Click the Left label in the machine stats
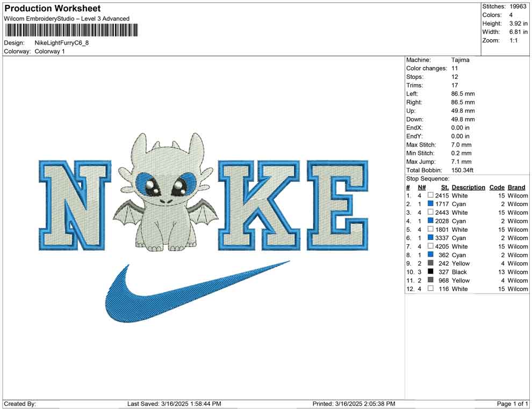This screenshot has width=532, height=409. (412, 94)
